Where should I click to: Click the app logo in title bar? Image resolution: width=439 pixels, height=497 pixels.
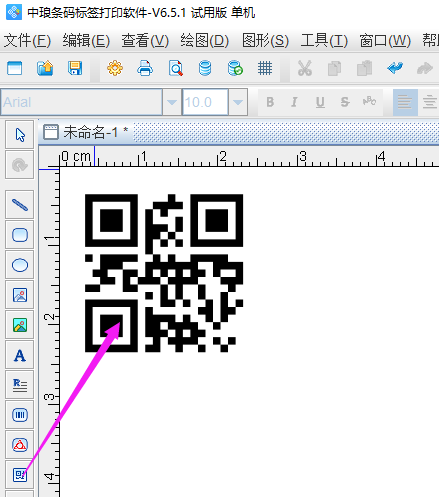pyautogui.click(x=14, y=12)
